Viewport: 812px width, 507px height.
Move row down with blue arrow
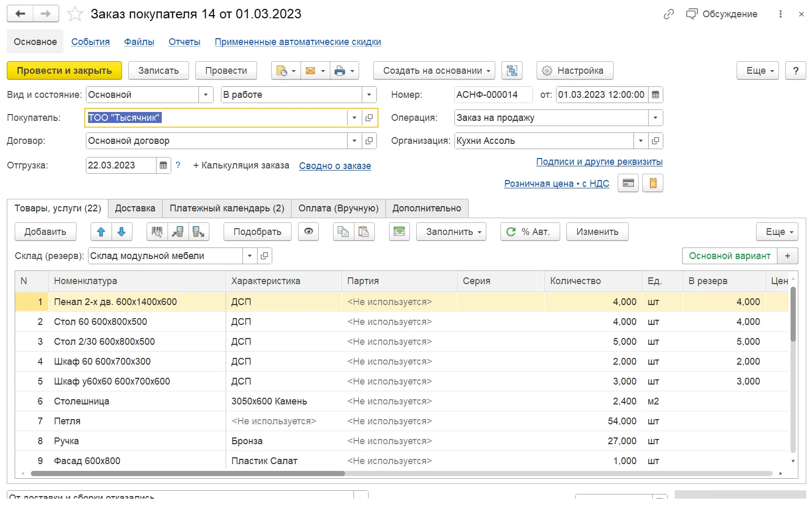(121, 232)
